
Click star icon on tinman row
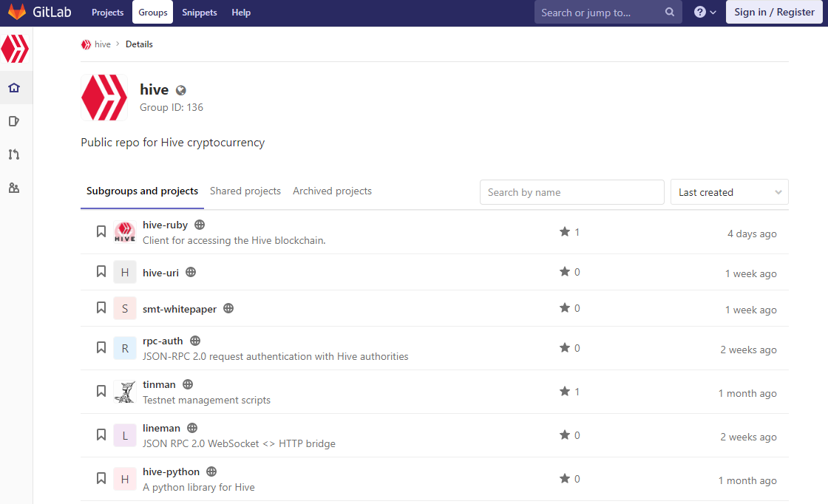[x=565, y=392]
